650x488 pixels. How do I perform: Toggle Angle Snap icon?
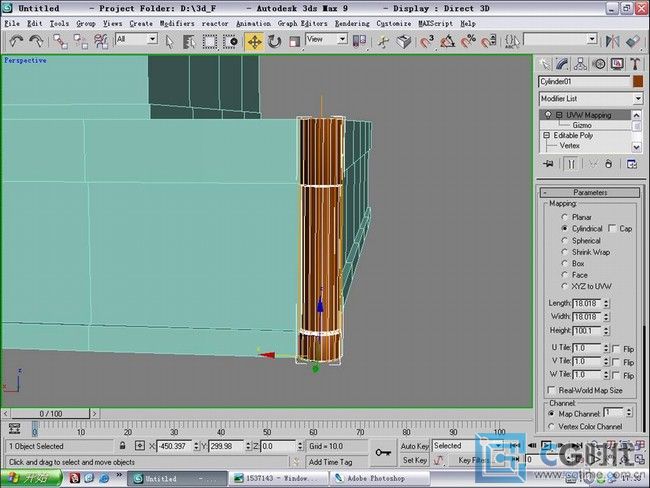(x=447, y=41)
